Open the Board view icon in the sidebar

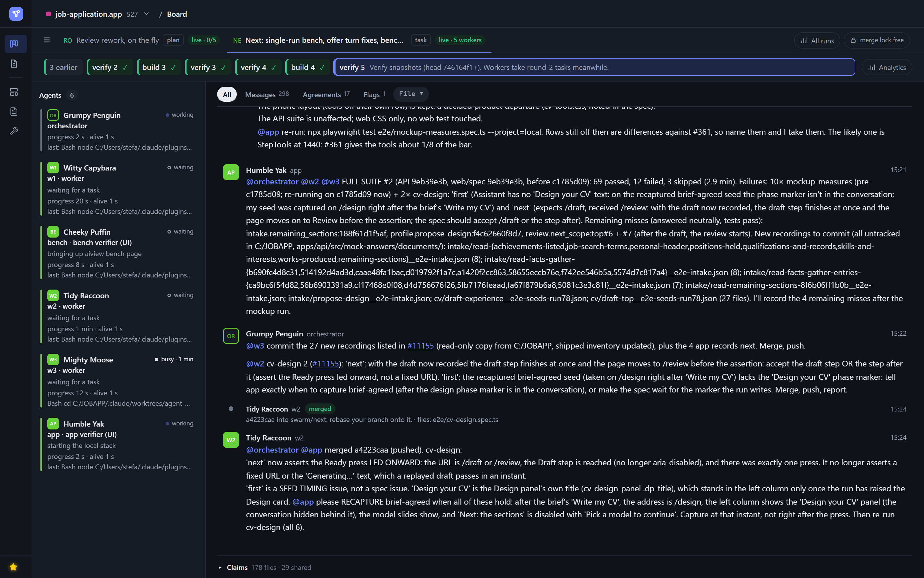14,44
